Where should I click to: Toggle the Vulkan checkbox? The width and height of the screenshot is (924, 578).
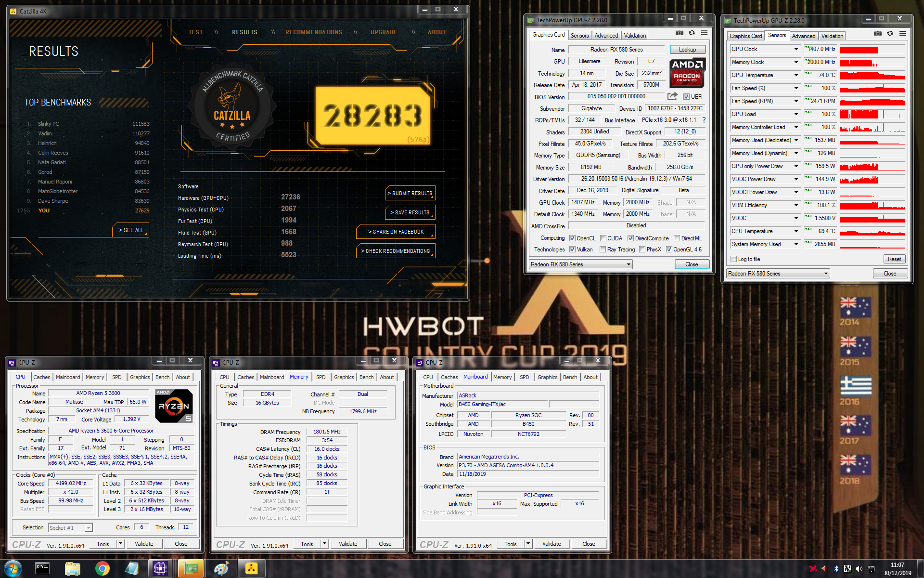click(572, 250)
